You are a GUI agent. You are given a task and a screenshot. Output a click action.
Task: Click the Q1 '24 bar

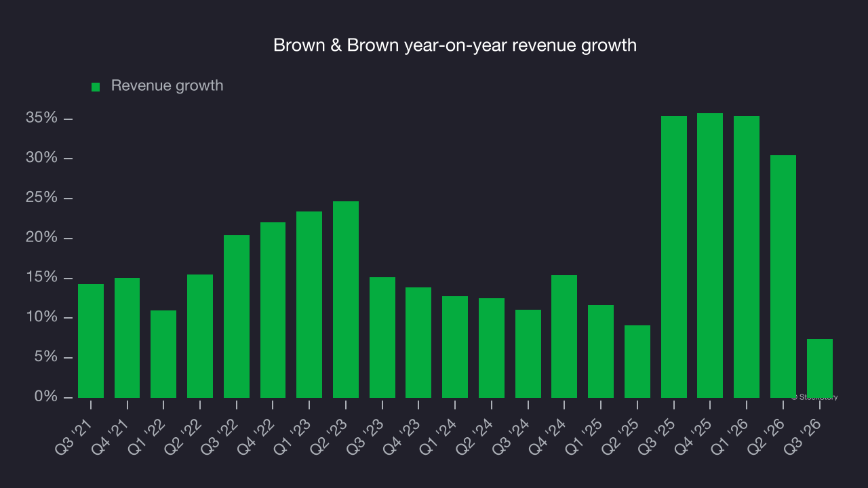coord(455,347)
